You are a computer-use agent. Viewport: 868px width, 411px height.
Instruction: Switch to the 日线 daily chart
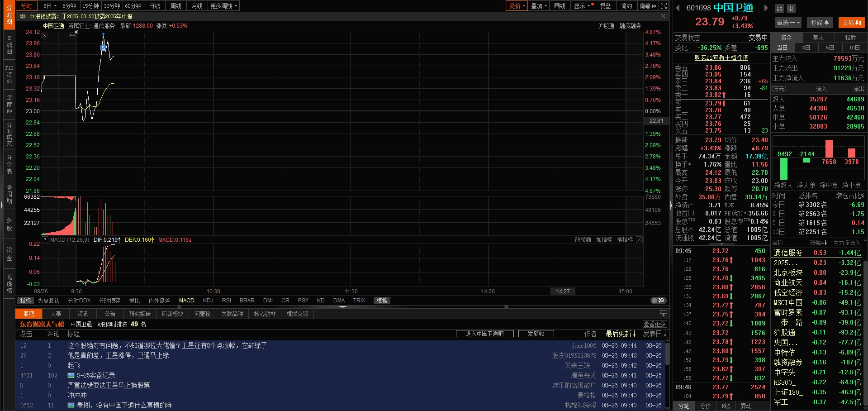(155, 6)
